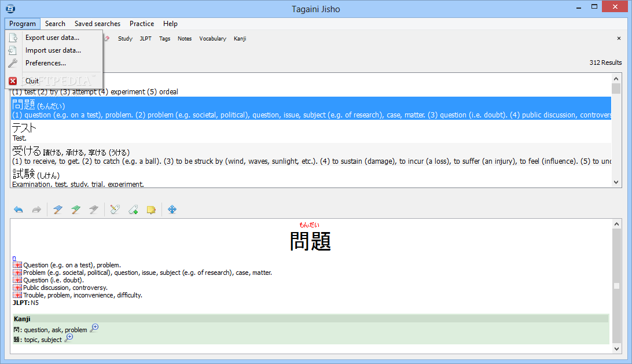This screenshot has height=364, width=632.
Task: Click the large 問題 heading in detail view
Action: point(310,241)
